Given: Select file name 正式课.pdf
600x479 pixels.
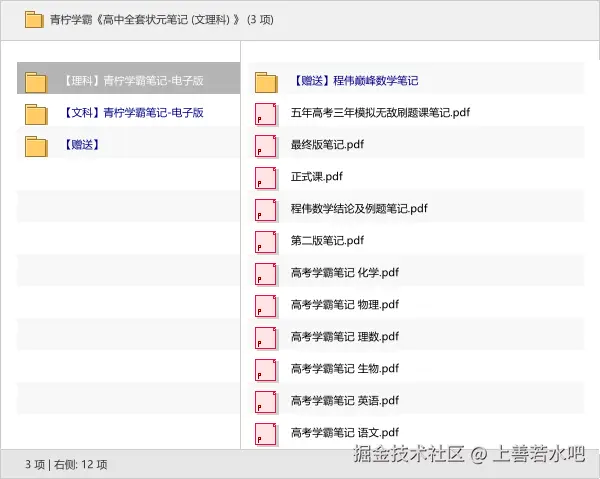Looking at the screenshot, I should click(x=316, y=176).
